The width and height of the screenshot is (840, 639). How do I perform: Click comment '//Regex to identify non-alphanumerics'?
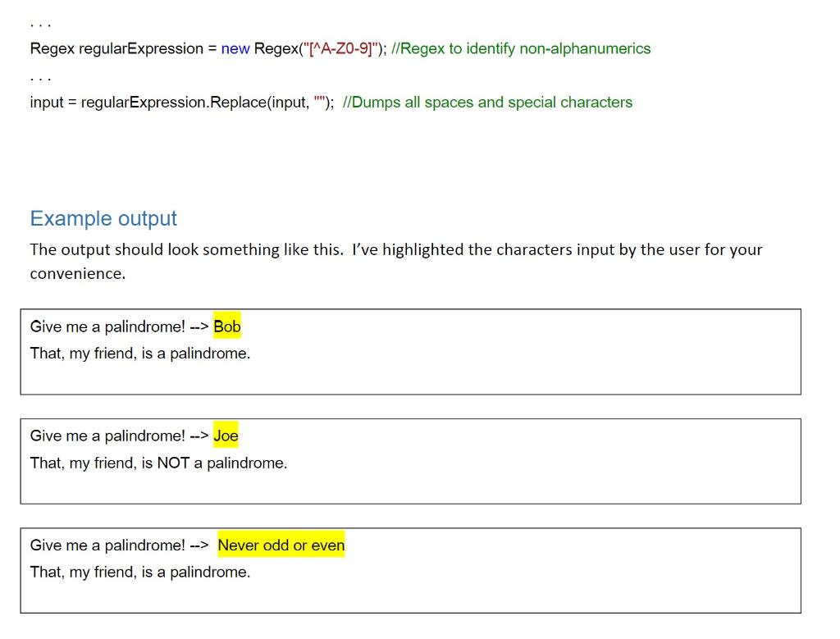pos(521,48)
